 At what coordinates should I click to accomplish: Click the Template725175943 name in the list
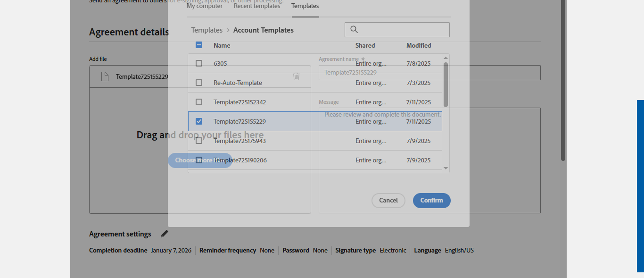pyautogui.click(x=239, y=141)
